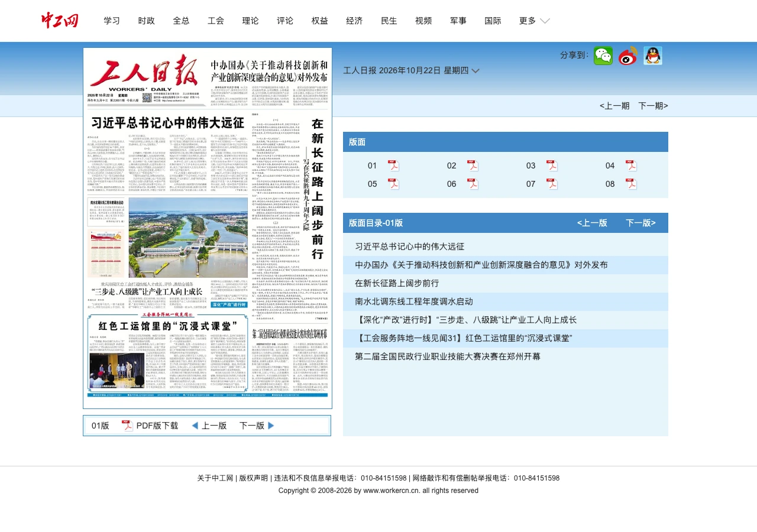Share to Sina Weibo icon
This screenshot has width=757, height=532.
point(628,56)
